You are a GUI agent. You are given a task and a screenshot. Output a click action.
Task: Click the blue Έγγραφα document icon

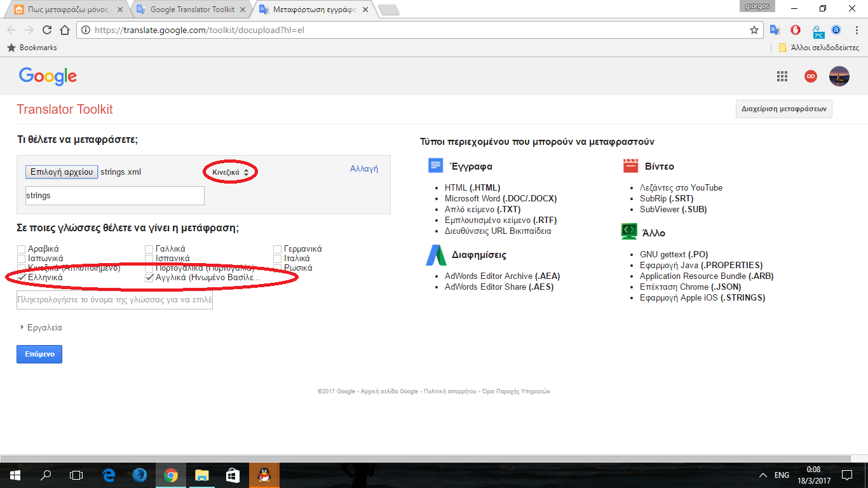tap(435, 166)
